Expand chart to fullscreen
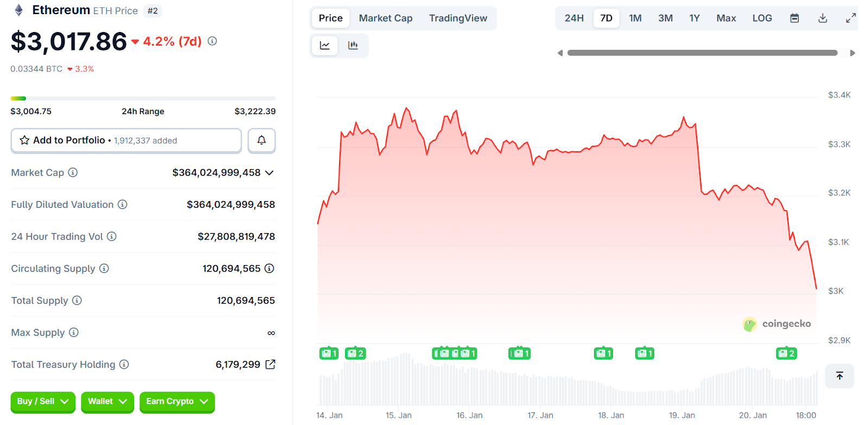Image resolution: width=868 pixels, height=425 pixels. coord(851,18)
